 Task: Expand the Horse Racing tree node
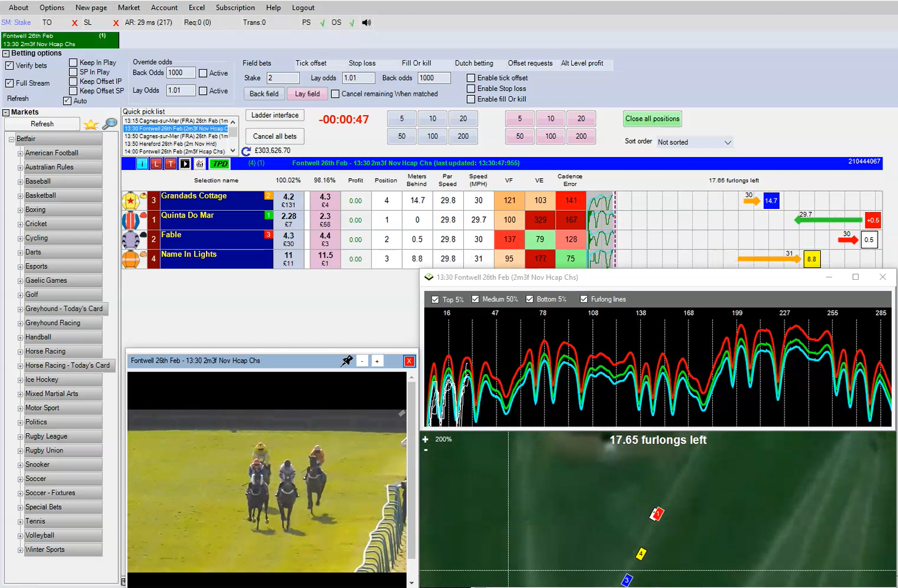click(x=20, y=351)
